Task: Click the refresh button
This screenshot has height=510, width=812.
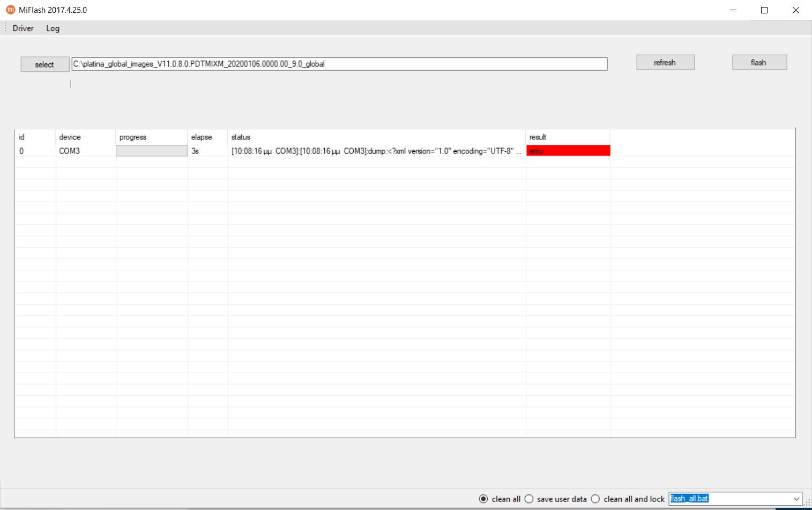Action: coord(665,63)
